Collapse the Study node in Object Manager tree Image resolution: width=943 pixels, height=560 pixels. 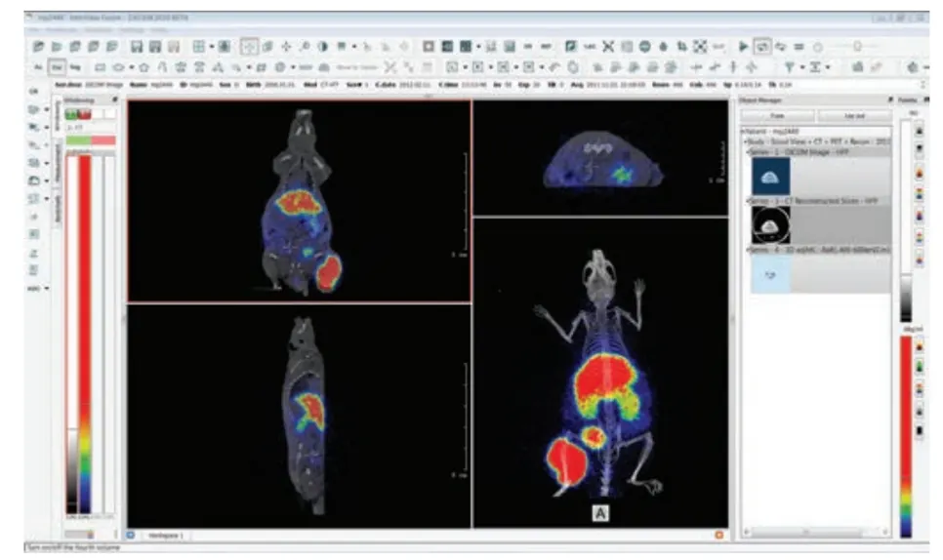coord(747,141)
